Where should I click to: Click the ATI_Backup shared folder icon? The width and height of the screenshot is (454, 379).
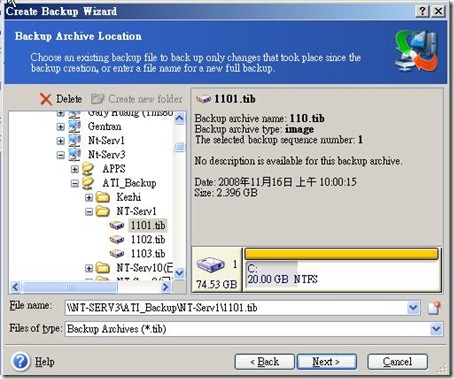[88, 183]
